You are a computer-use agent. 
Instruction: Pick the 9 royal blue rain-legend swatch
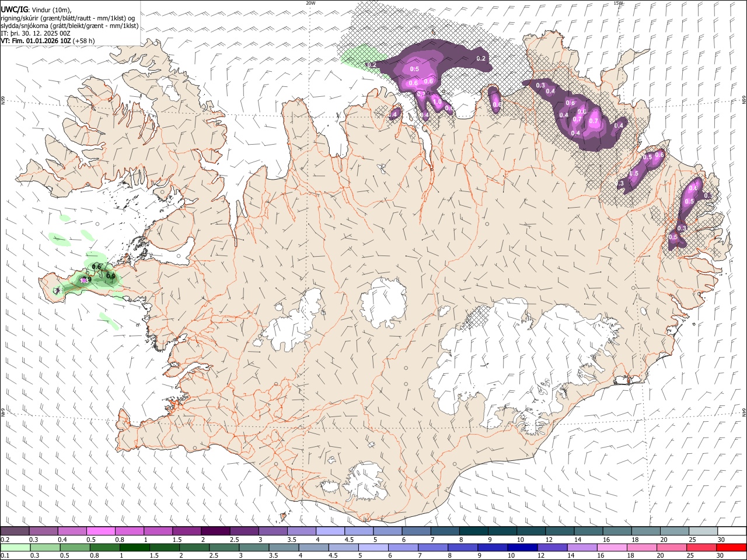[492, 547]
